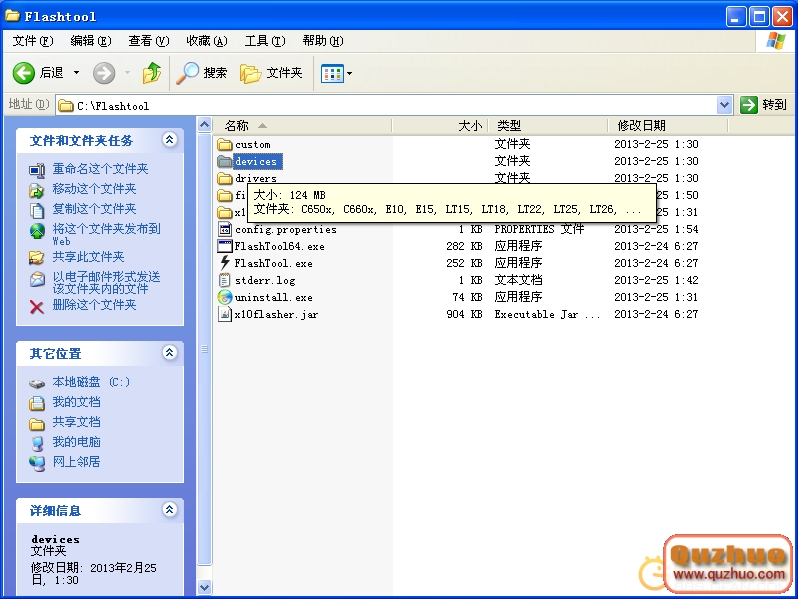Click the copy folder task icon
The width and height of the screenshot is (798, 599).
coord(37,210)
